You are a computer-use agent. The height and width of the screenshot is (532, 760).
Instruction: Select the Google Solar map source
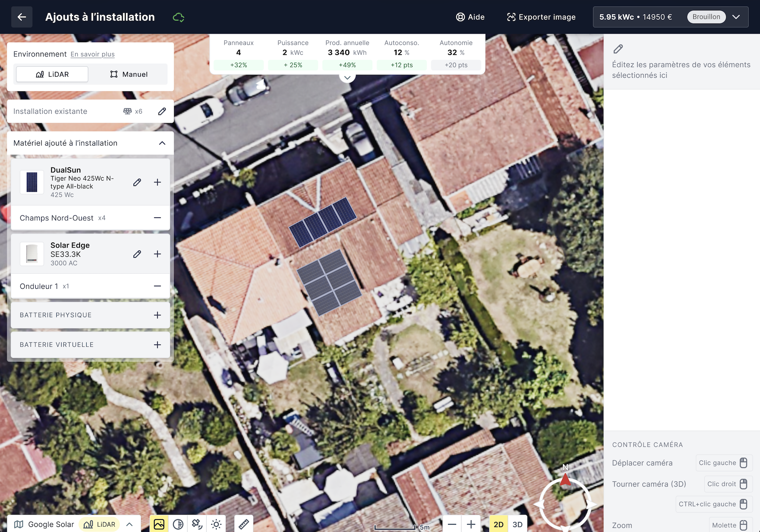(44, 524)
